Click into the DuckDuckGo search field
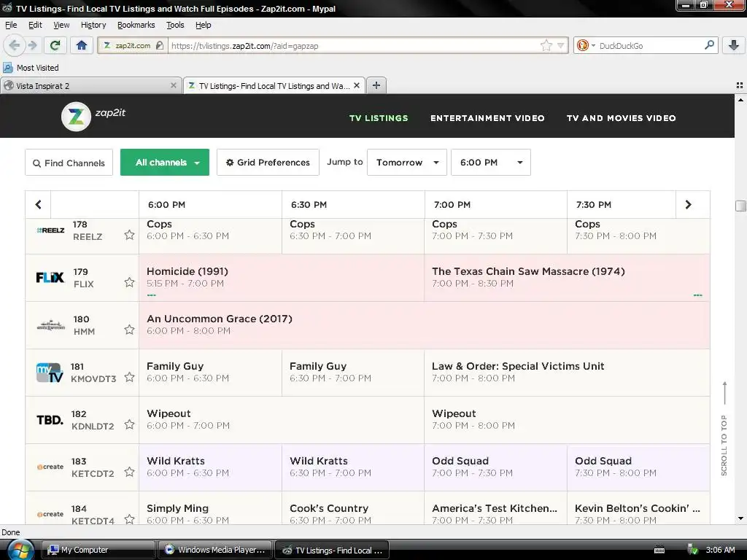Screen dimensions: 747x560 (x=650, y=45)
